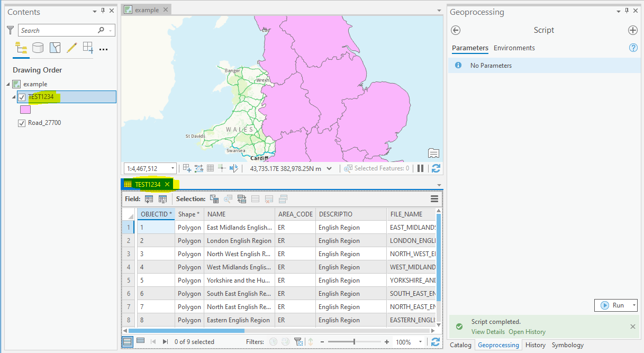Open Geoprocessing help question icon
Screen dimensions: 644x353
633,48
